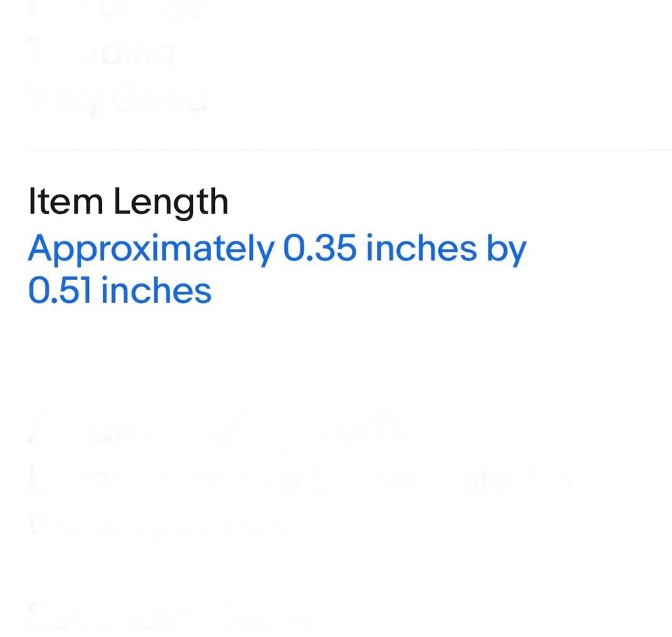The width and height of the screenshot is (672, 637).
Task: Open the '0.51 inches' link text
Action: (120, 290)
